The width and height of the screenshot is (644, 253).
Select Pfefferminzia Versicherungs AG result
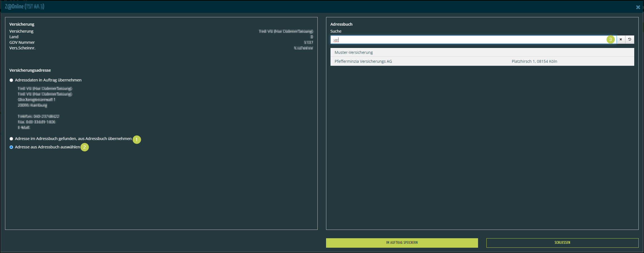click(363, 61)
